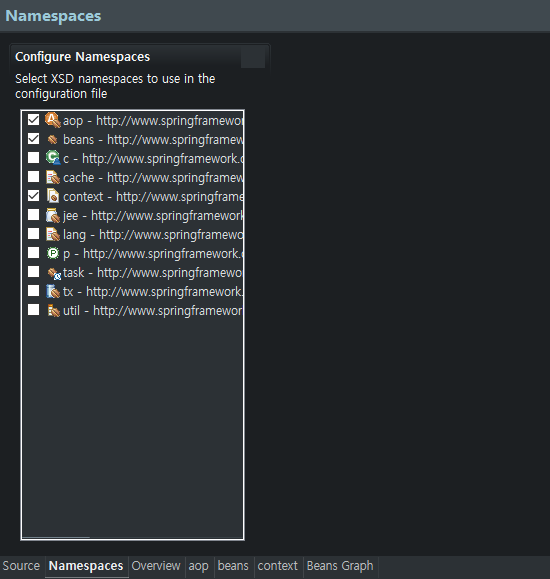Viewport: 550px width, 579px height.
Task: Select the cache namespace row text
Action: click(x=153, y=178)
